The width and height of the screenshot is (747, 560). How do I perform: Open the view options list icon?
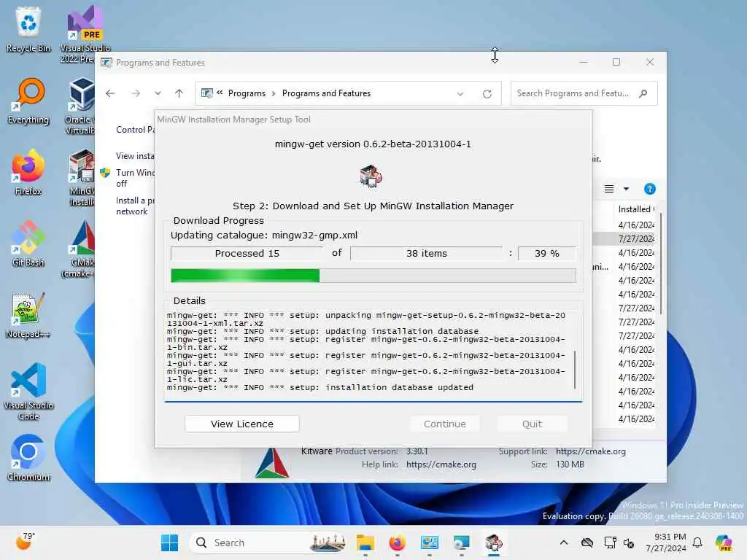[x=609, y=189]
